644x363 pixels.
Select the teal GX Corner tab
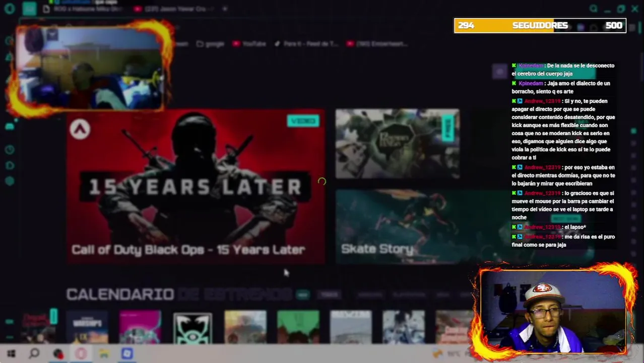(29, 9)
